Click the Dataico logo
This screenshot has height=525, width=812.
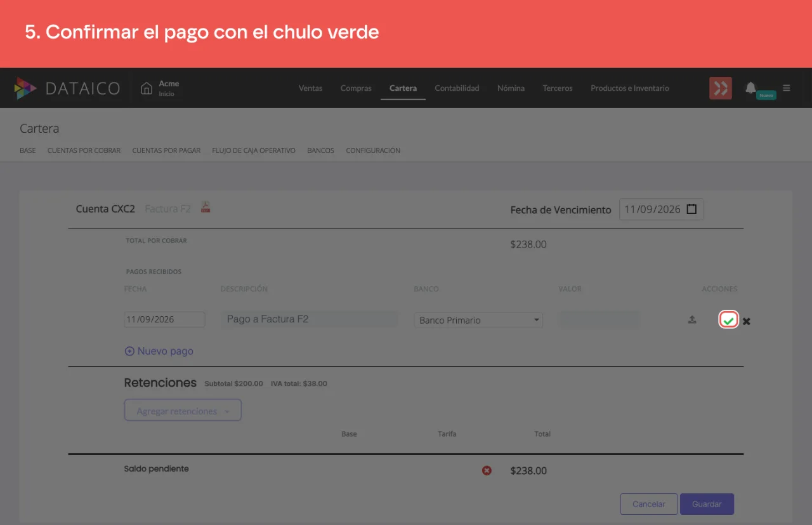67,88
